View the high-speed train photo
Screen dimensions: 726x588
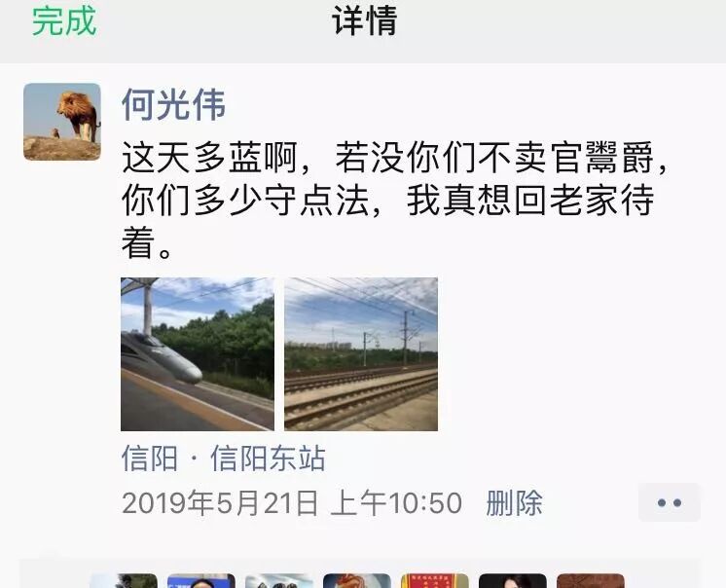[198, 354]
